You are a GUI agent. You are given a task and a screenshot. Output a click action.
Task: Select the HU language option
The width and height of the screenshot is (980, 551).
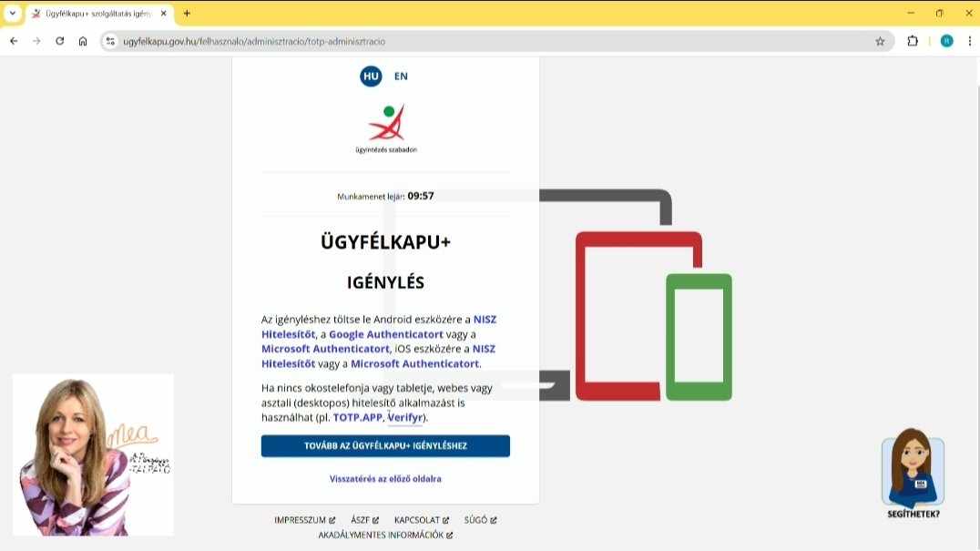point(371,77)
